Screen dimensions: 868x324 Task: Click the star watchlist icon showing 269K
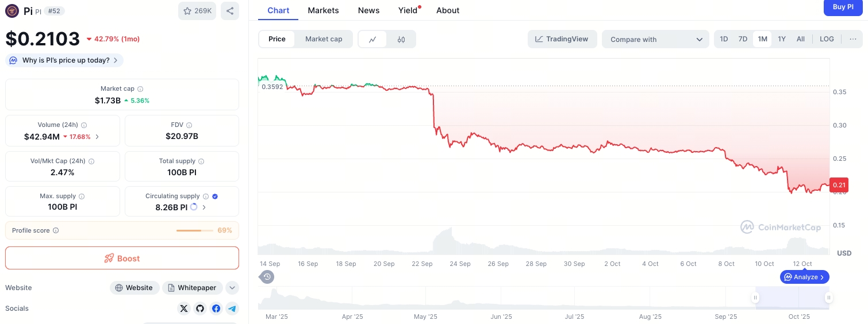(x=197, y=11)
